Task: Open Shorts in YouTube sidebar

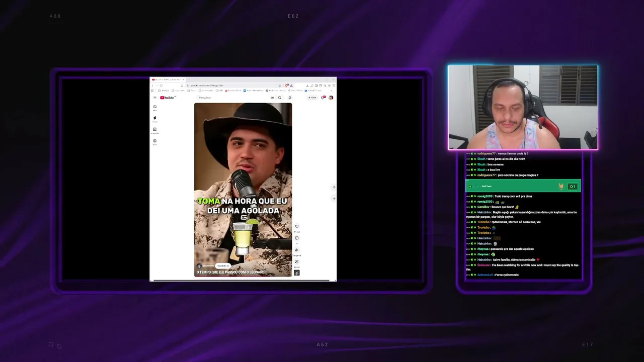Action: pyautogui.click(x=155, y=119)
